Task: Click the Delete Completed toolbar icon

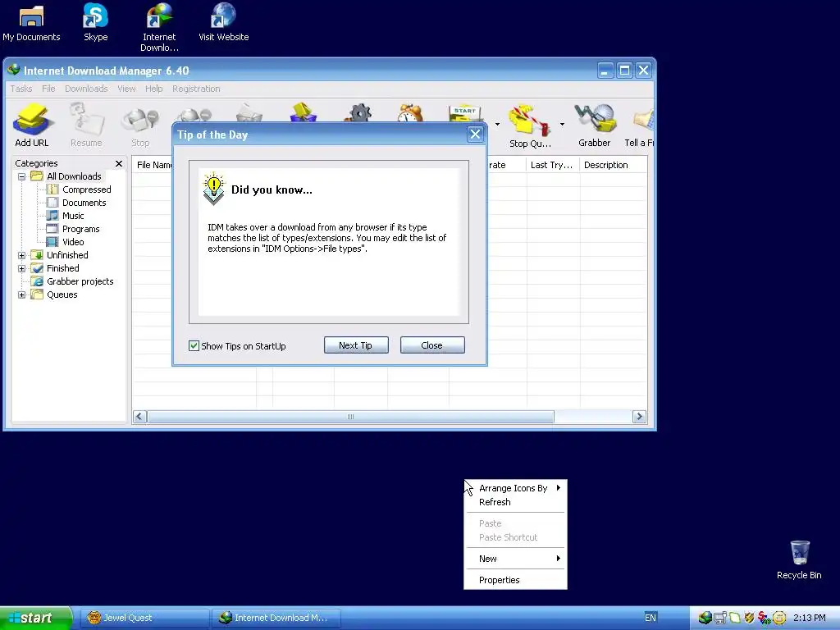Action: pyautogui.click(x=304, y=112)
